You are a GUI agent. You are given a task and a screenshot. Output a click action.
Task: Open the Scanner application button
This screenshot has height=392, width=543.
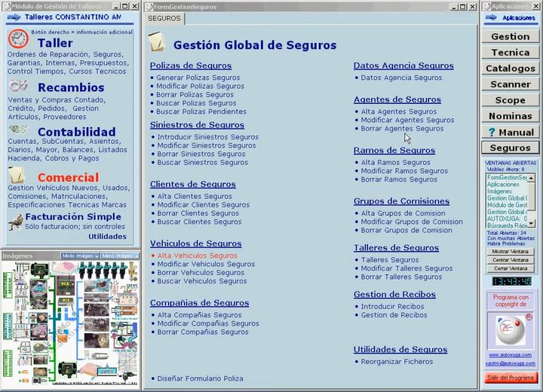point(510,84)
